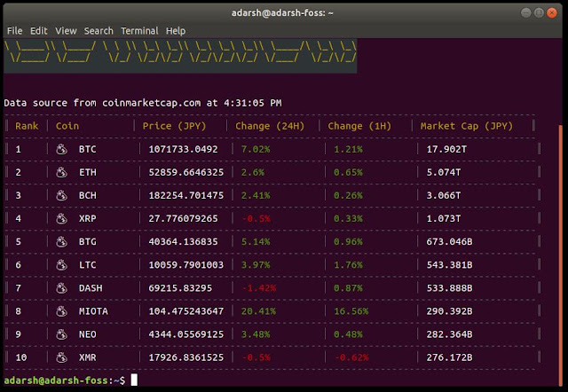This screenshot has height=392, width=568.
Task: Open the Search menu
Action: tap(99, 31)
